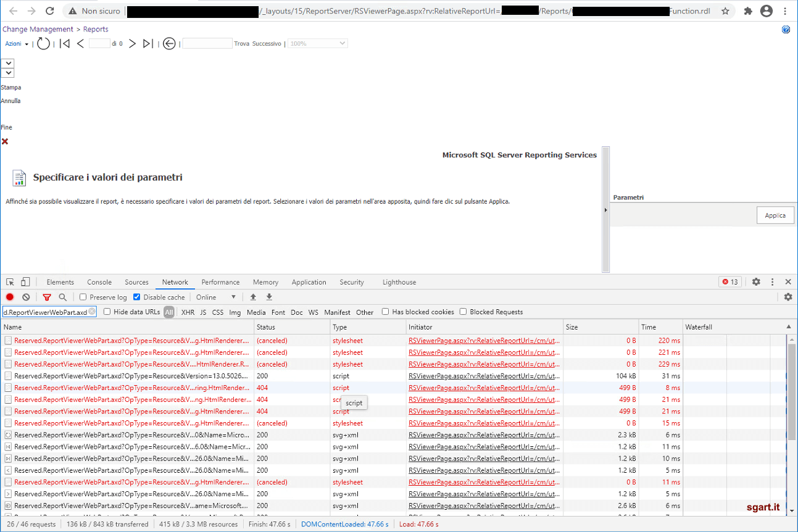Check Hide data URLs
This screenshot has height=532, width=798.
[107, 312]
